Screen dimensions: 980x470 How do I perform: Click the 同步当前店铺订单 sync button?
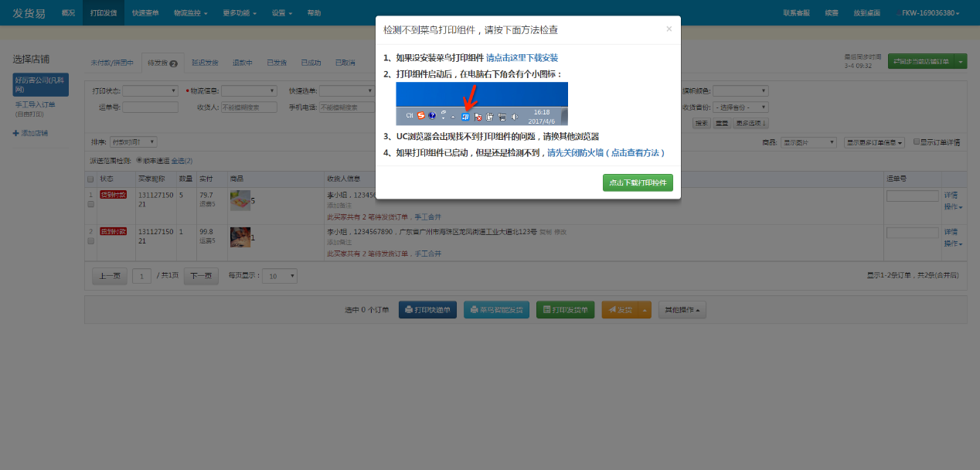(x=920, y=62)
